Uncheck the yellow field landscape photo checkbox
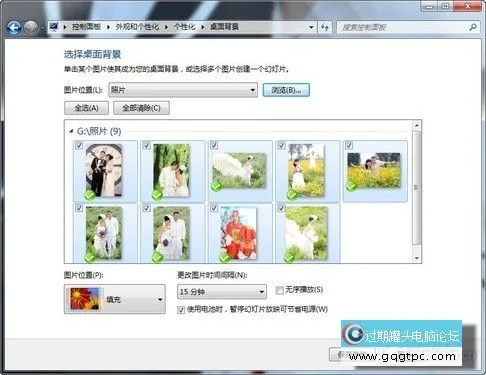Viewport: 486px width, 375px height. (349, 145)
